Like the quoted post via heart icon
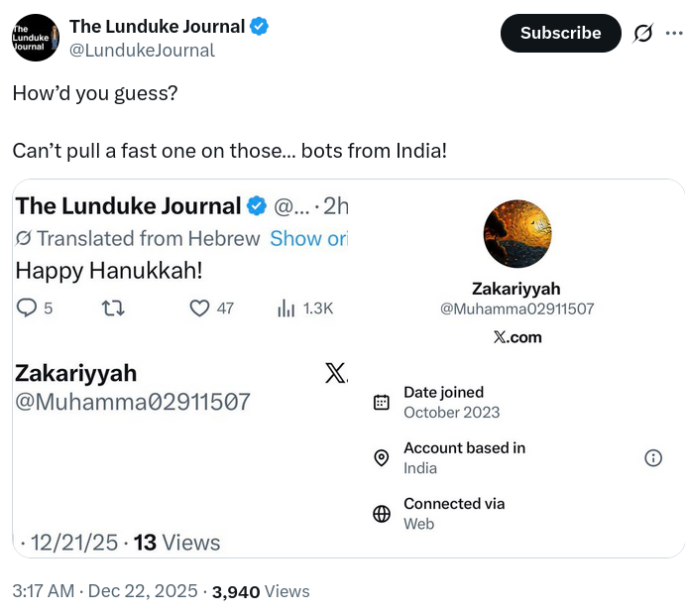The height and width of the screenshot is (616, 685). pyautogui.click(x=199, y=308)
